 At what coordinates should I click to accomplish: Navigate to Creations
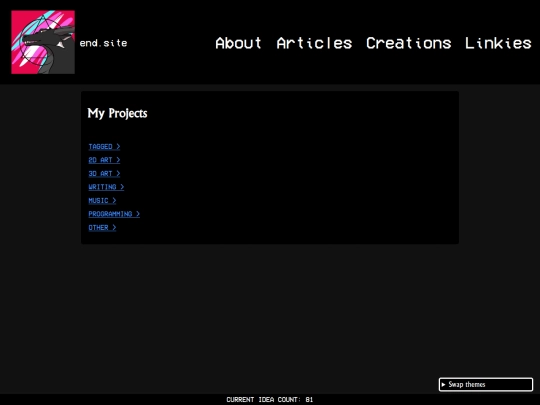click(x=408, y=43)
